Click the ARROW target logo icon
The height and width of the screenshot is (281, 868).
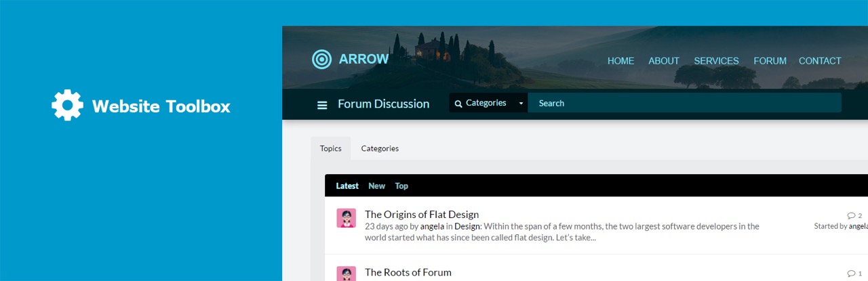tap(321, 60)
